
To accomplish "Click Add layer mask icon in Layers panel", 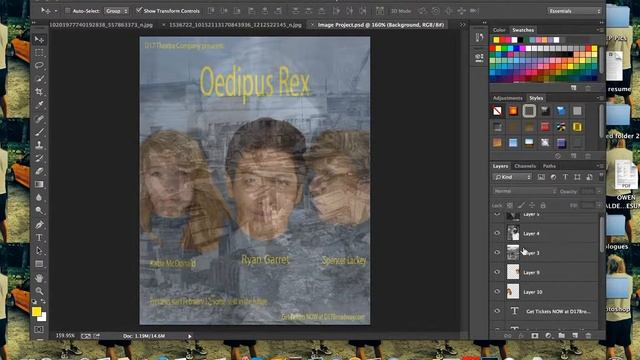I will point(535,336).
